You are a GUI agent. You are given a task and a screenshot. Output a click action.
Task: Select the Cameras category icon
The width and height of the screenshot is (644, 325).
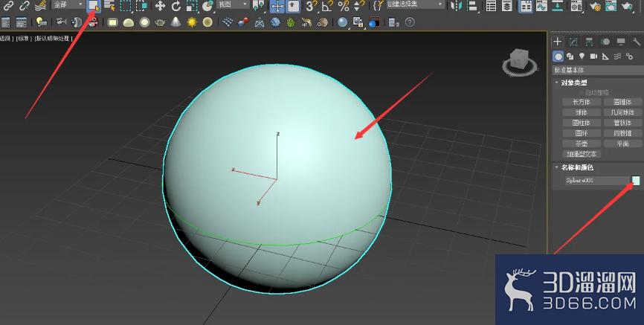click(593, 57)
